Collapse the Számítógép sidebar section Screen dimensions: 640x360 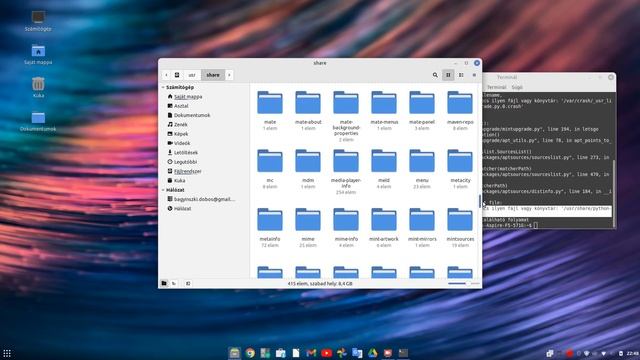click(163, 87)
